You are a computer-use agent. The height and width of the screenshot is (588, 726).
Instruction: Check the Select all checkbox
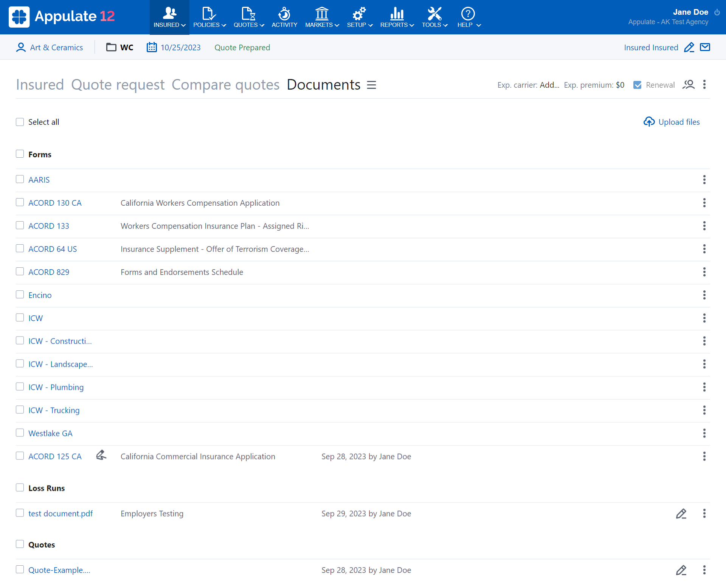click(20, 122)
